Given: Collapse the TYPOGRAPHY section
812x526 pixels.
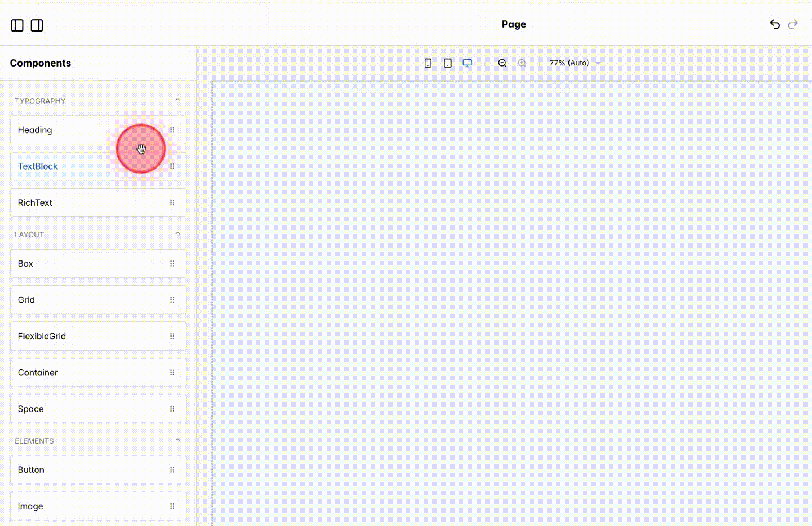Looking at the screenshot, I should pos(178,99).
